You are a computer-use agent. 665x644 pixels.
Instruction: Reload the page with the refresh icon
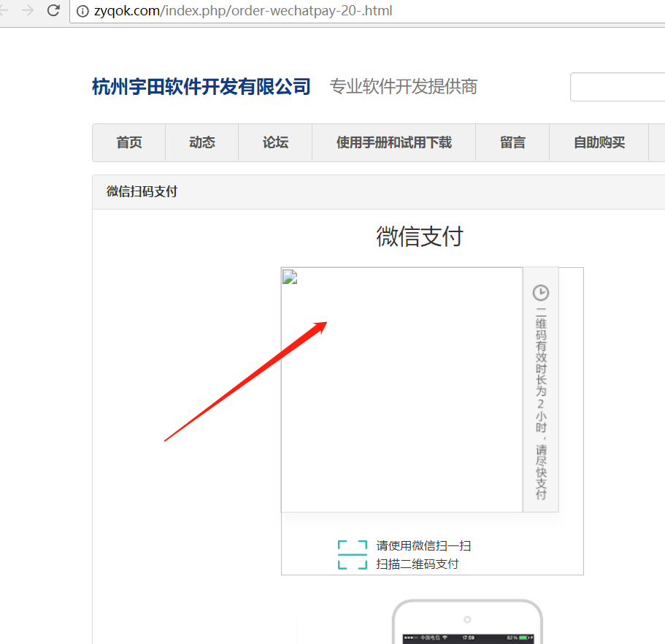click(x=53, y=10)
